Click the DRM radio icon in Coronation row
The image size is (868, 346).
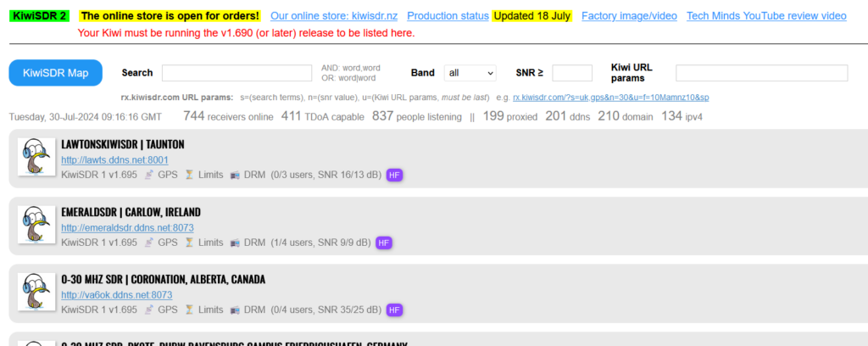point(235,310)
